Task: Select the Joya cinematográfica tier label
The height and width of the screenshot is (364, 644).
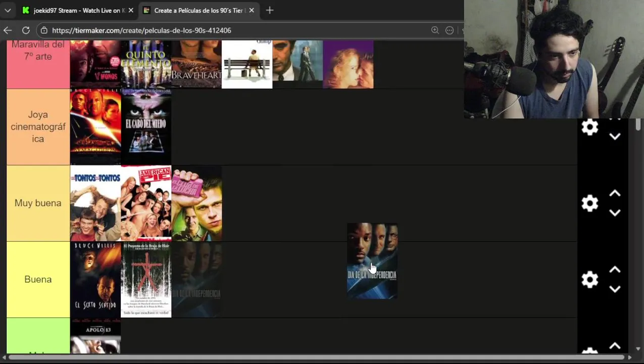Action: tap(38, 127)
